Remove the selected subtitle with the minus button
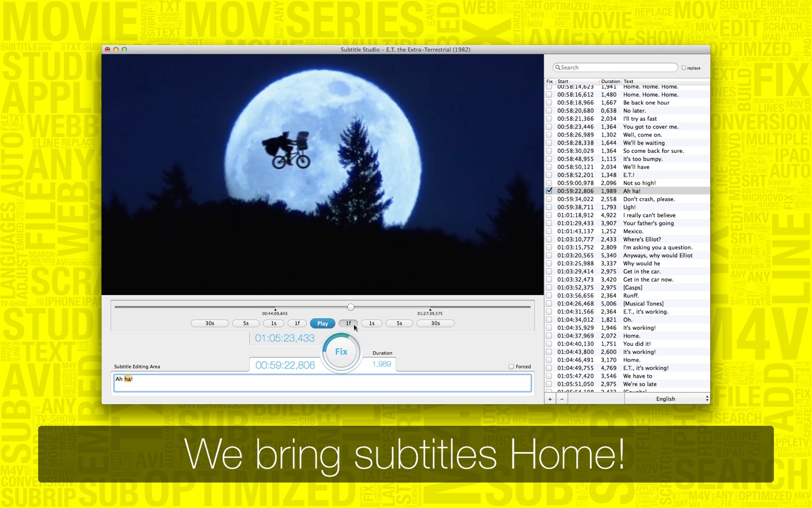Screen dimensions: 812x508 coord(562,398)
